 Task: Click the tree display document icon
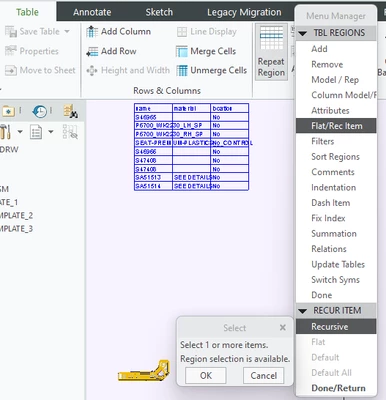pos(36,132)
